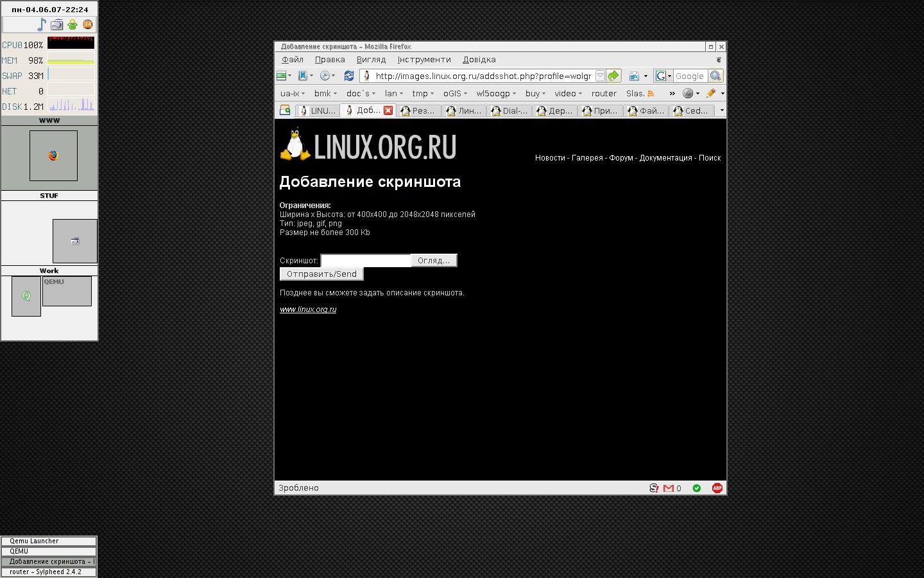Click the Adblock Plus status bar icon
Image resolution: width=924 pixels, height=578 pixels.
point(717,488)
